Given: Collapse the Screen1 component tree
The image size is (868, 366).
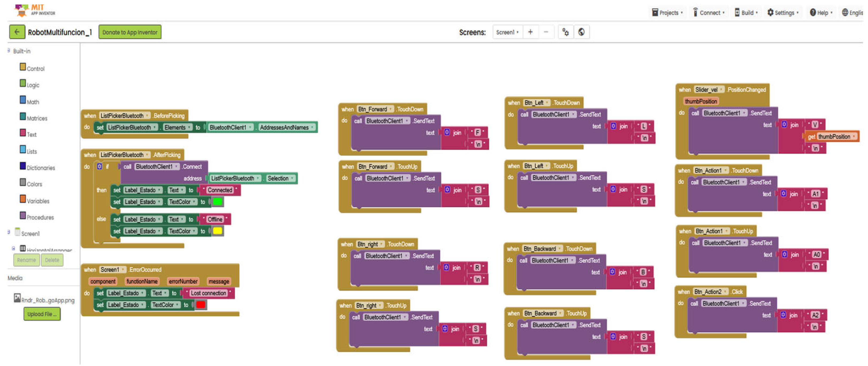Looking at the screenshot, I should pyautogui.click(x=8, y=232).
